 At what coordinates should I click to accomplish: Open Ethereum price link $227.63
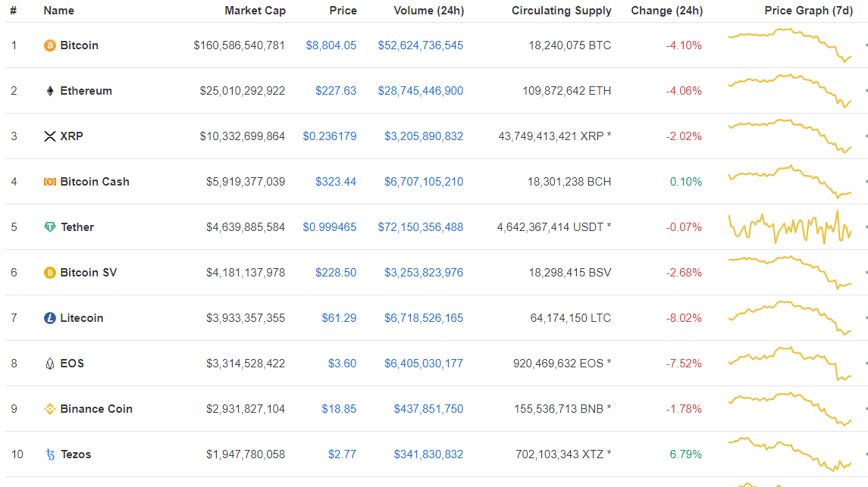click(x=336, y=91)
